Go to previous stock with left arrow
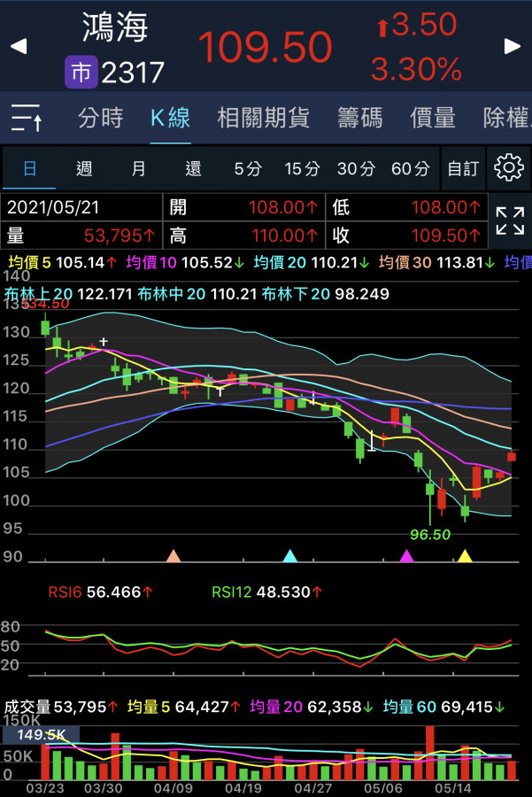The height and width of the screenshot is (797, 532). 18,46
